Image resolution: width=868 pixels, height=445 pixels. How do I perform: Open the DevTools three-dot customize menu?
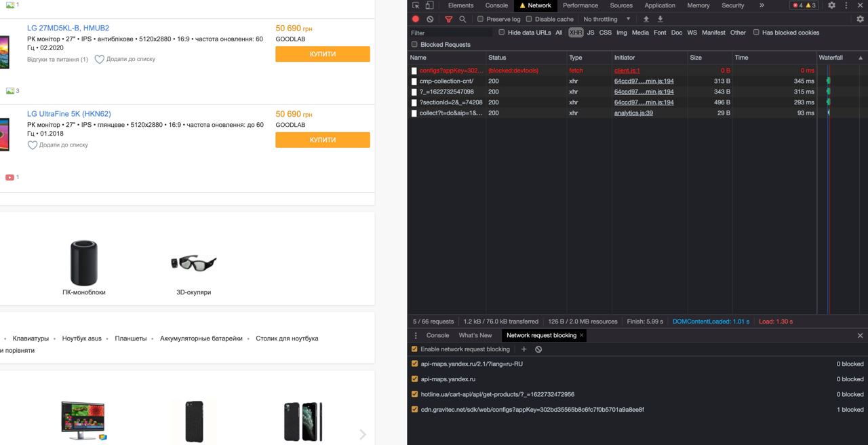point(846,5)
